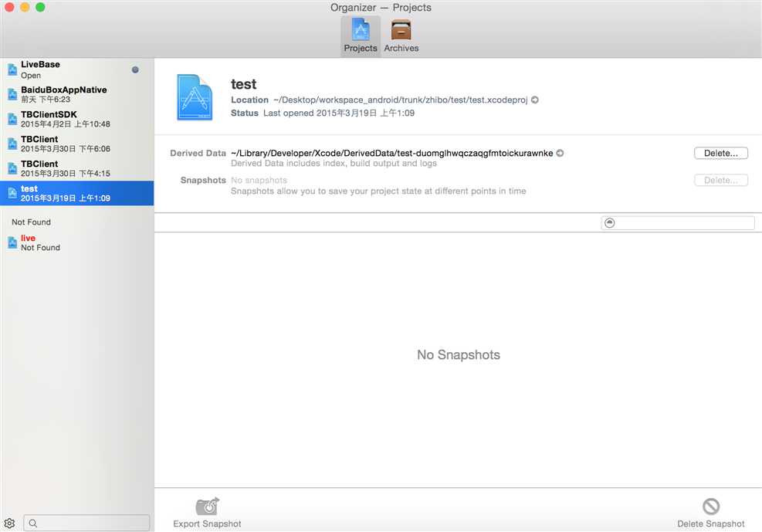Click the test project title heading

243,84
